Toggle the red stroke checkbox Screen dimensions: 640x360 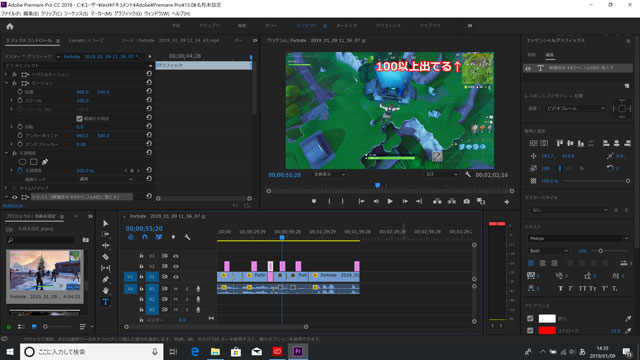530,331
